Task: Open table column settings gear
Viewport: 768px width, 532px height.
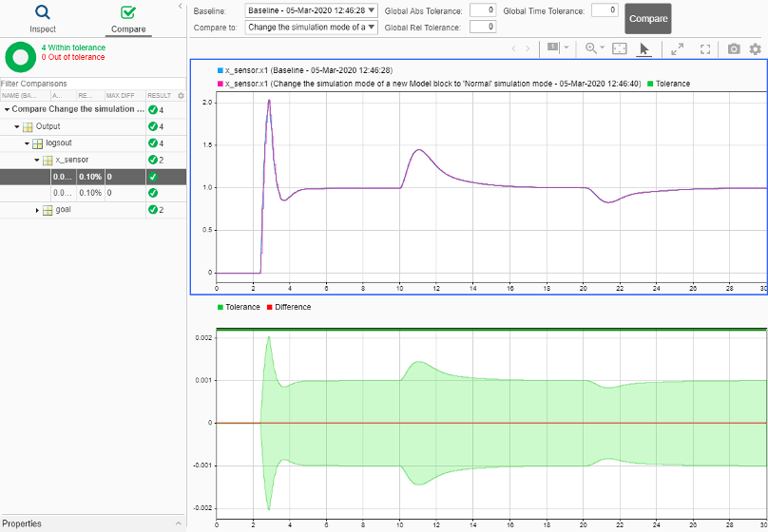Action: point(182,95)
